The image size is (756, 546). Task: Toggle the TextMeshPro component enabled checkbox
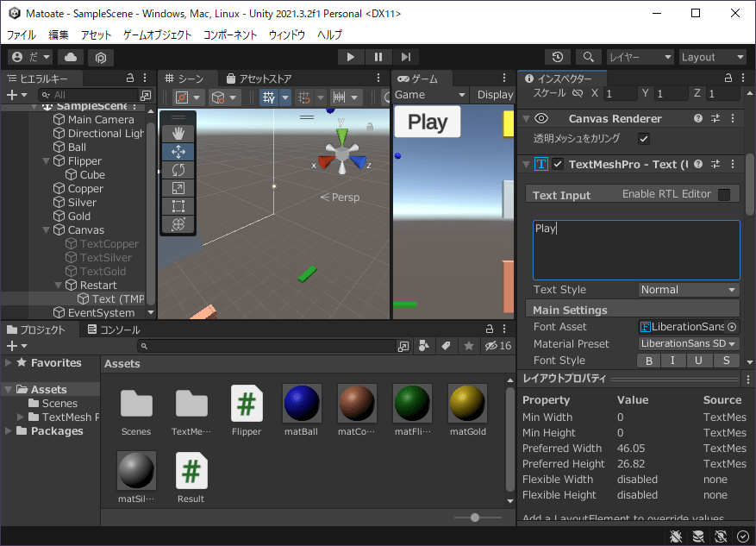click(x=558, y=164)
